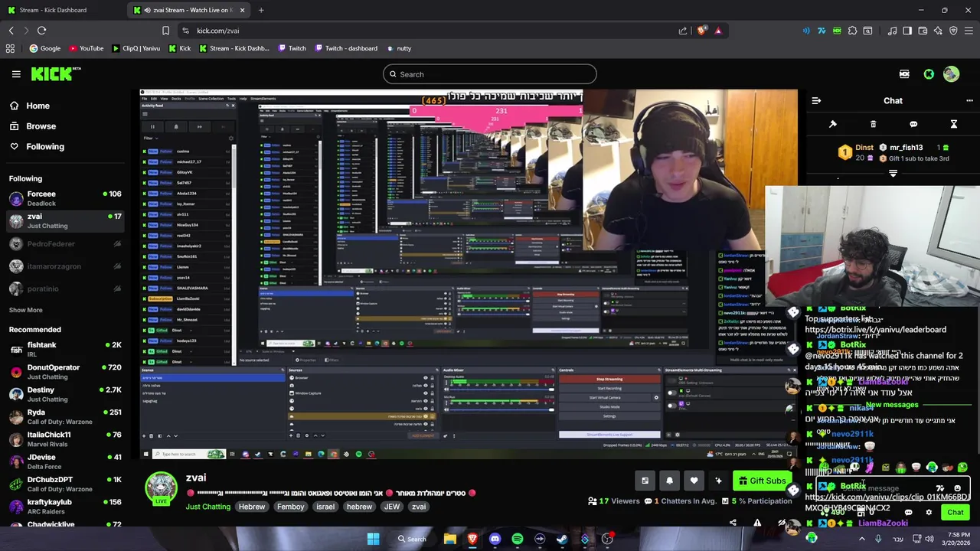
Task: Open Spotify from the taskbar
Action: (517, 539)
